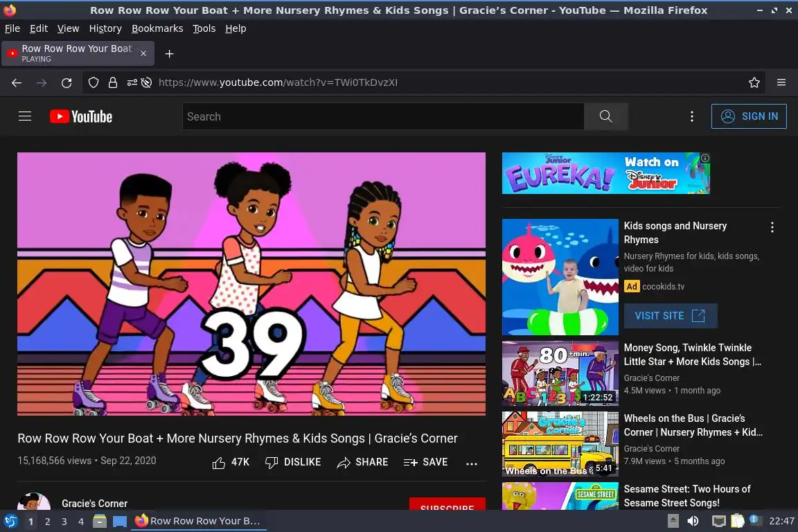This screenshot has height=532, width=798.
Task: Click the Eureka Disney Junior banner ad
Action: click(x=605, y=173)
